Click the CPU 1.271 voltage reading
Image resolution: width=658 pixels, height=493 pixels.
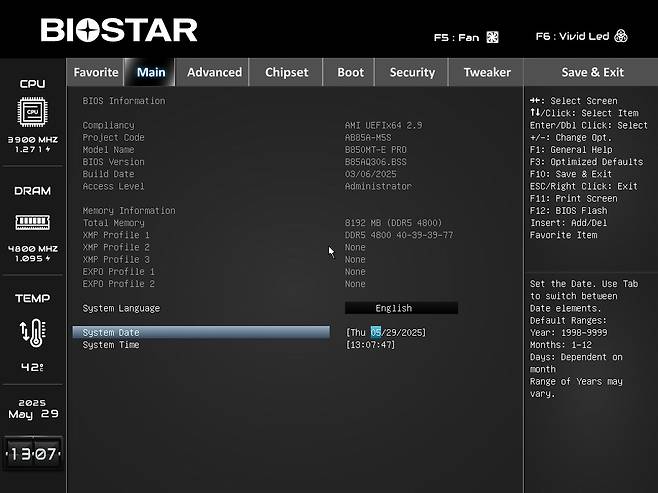(33, 149)
